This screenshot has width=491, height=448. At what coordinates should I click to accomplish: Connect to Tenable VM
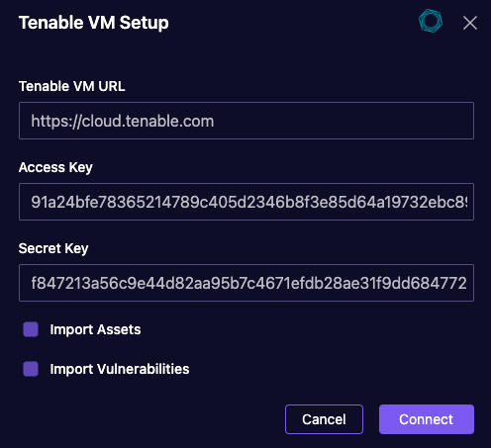[427, 419]
